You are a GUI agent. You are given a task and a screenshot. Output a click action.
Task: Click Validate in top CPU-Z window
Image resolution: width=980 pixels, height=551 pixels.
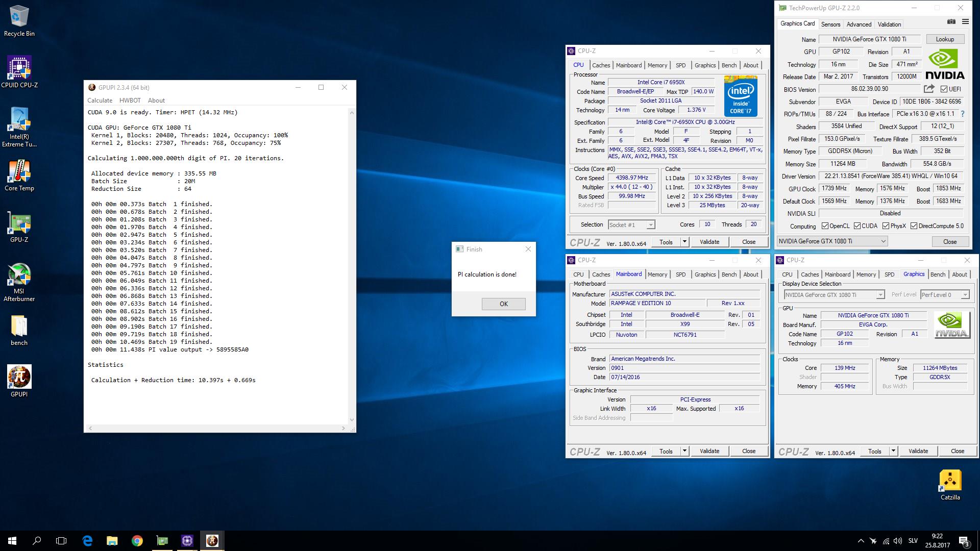pyautogui.click(x=709, y=242)
